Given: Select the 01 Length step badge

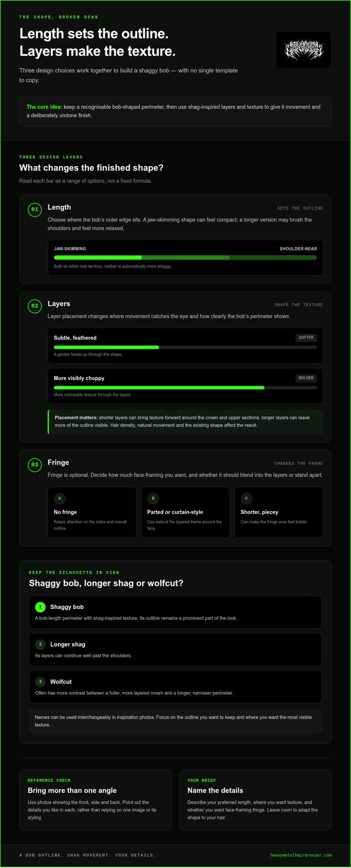Looking at the screenshot, I should (x=35, y=210).
